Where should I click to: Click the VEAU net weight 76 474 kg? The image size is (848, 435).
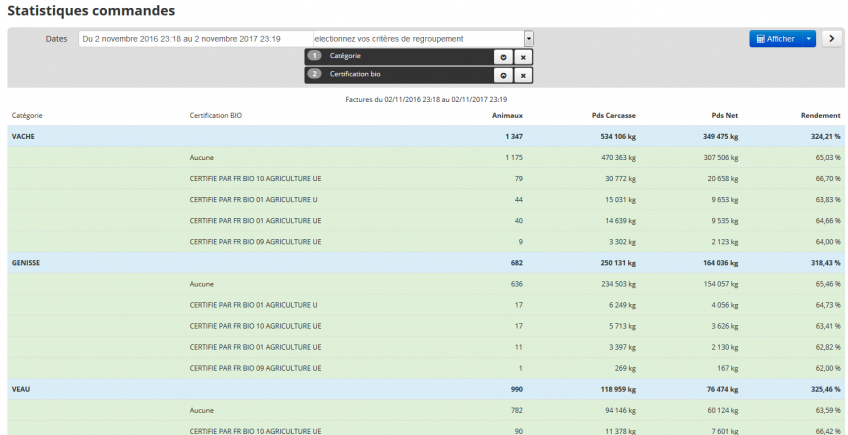click(722, 389)
